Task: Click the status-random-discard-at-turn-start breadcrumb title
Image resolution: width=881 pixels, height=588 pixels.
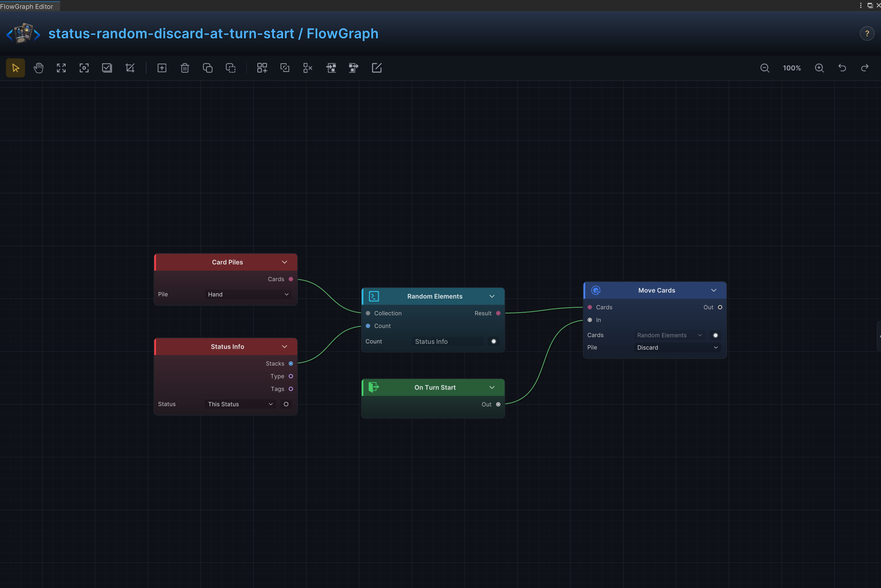Action: [x=171, y=34]
